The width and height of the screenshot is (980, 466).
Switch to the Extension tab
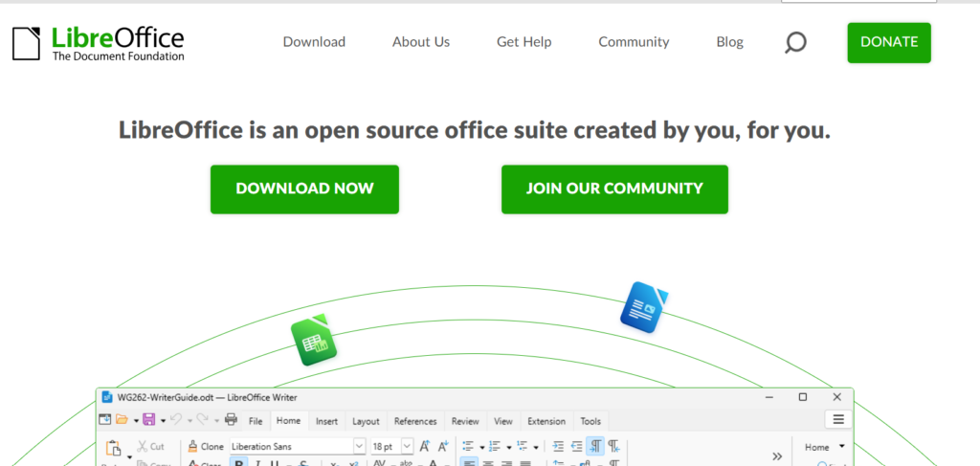coord(546,421)
